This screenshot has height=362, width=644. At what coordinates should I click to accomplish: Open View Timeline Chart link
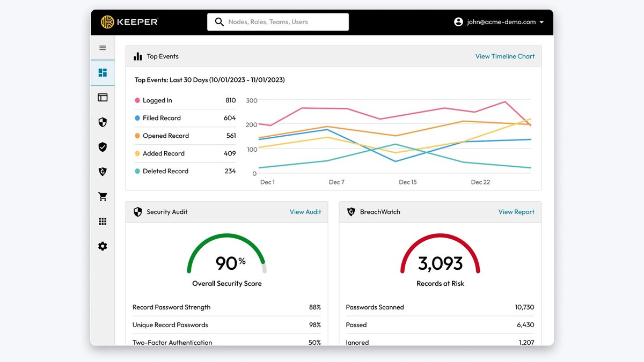coord(505,56)
